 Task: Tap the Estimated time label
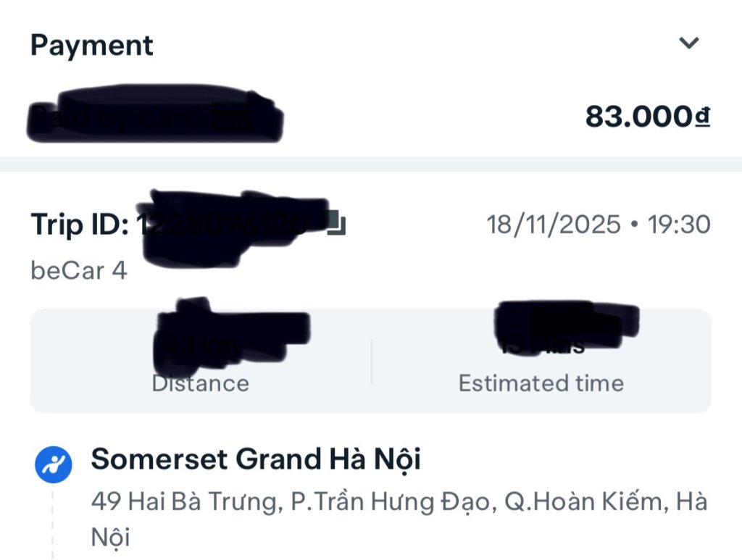click(541, 383)
